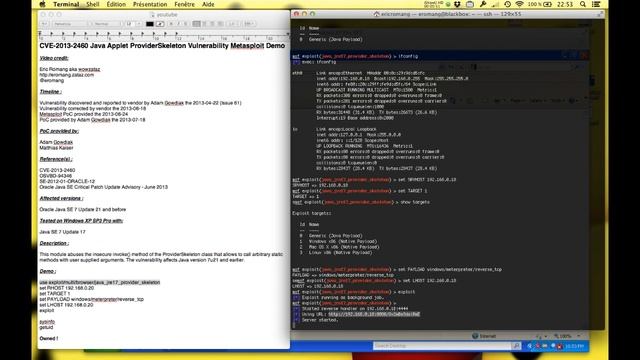Open the black text color swatch
640x360 pixels.
tap(150, 24)
